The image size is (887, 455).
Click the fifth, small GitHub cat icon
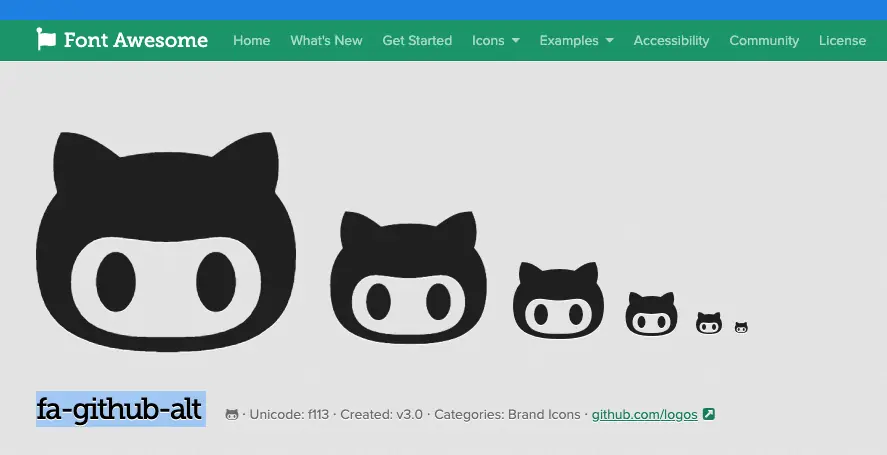click(x=709, y=323)
